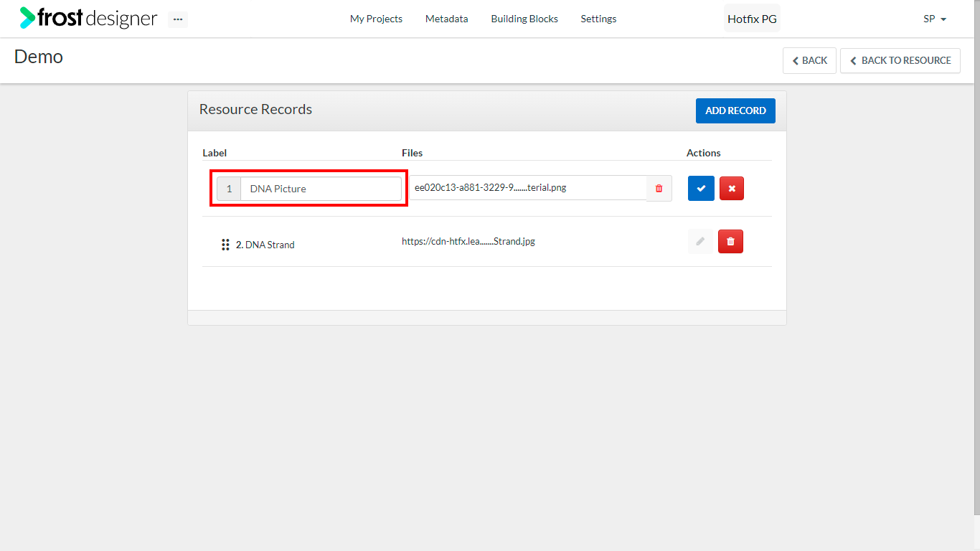Expand the SP user dropdown
This screenshot has width=980, height=551.
935,19
